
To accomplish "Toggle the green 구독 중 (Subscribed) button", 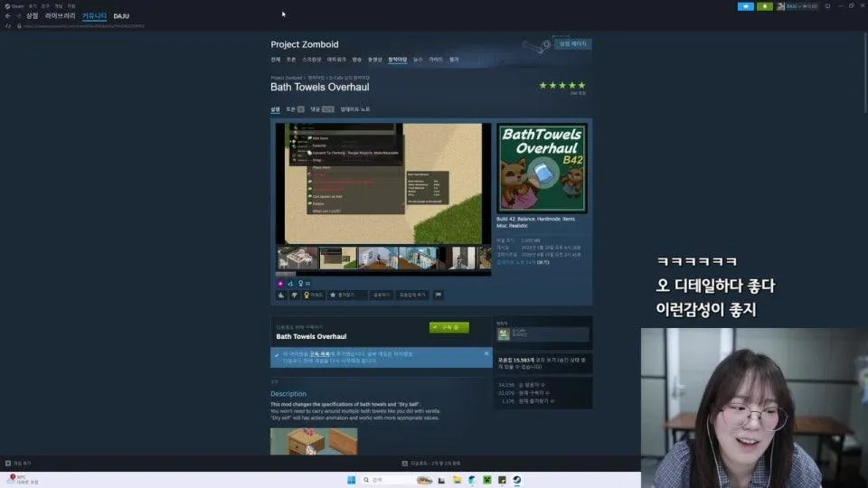I will (449, 327).
